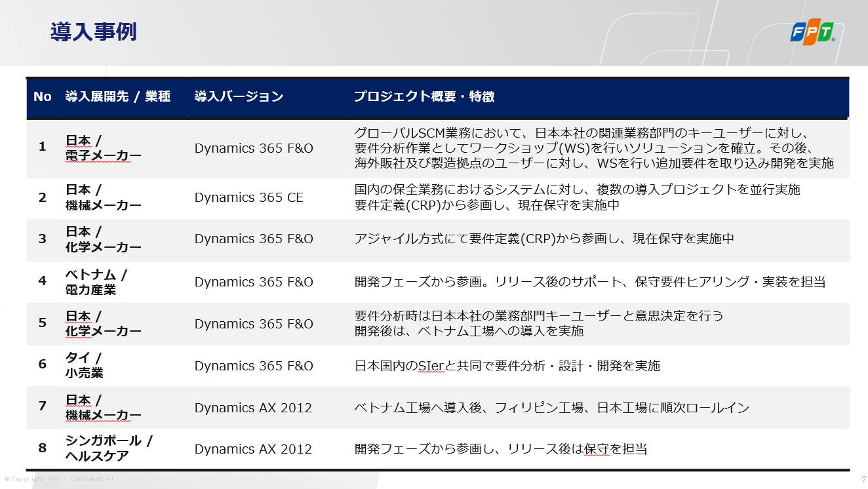Click the Copyright FPT Confidential footer
Screen dimensions: 868x489
[x=59, y=479]
